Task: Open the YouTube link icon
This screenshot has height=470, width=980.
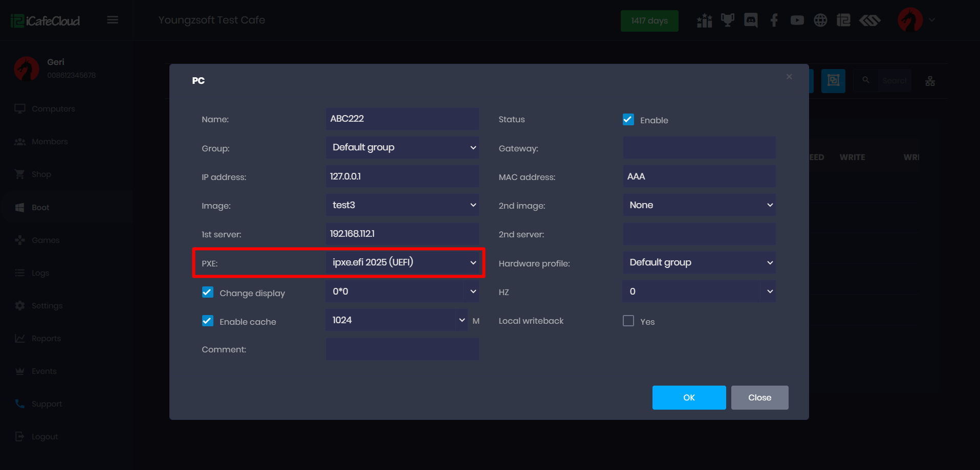Action: [x=797, y=20]
